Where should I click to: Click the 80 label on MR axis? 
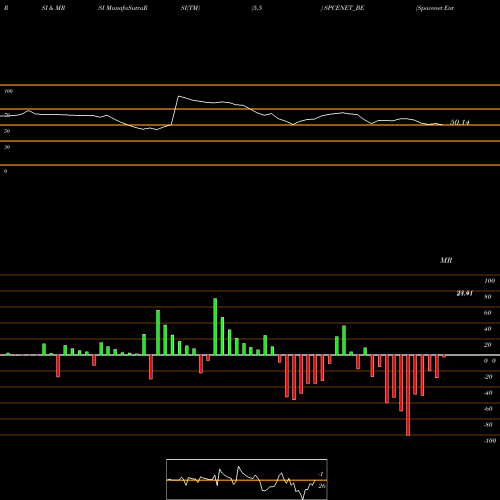[x=488, y=297]
